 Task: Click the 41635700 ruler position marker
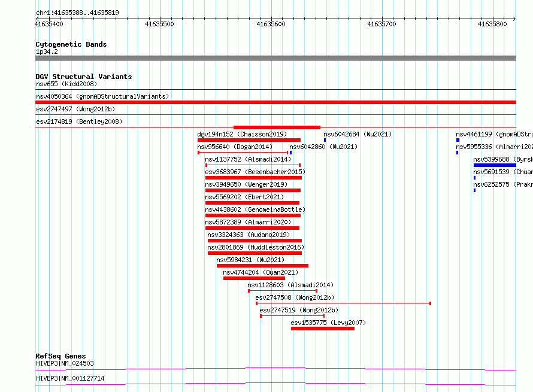click(x=381, y=24)
